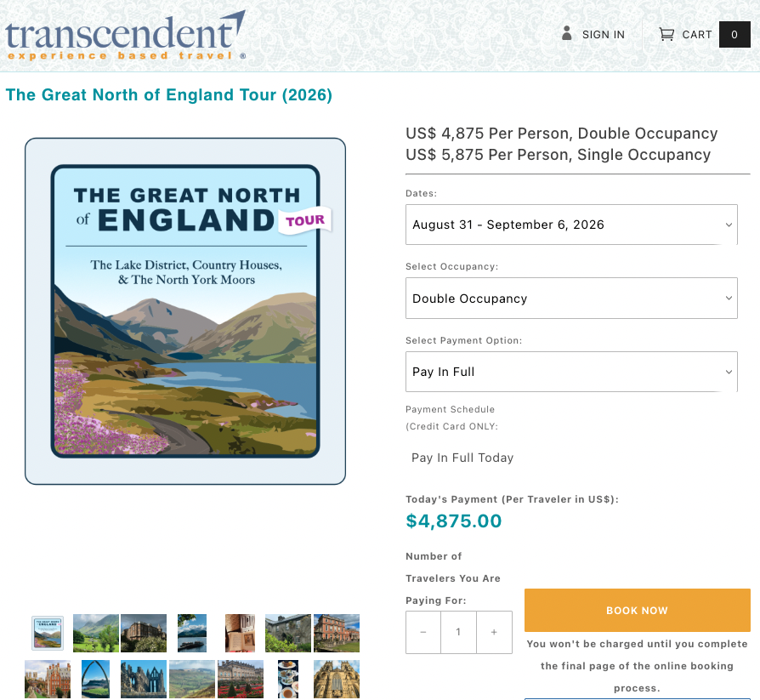Open the shopping cart icon
Screen dimensions: 760x700
pyautogui.click(x=666, y=34)
